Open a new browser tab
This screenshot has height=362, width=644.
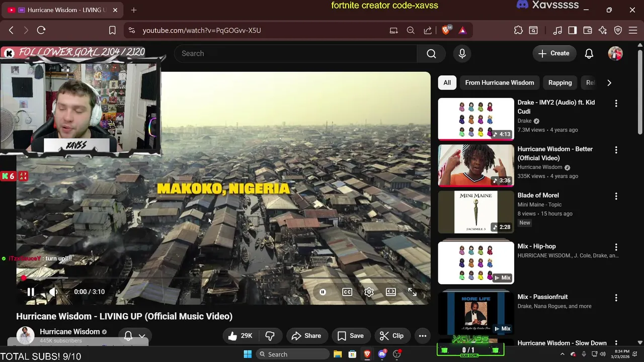tap(133, 10)
